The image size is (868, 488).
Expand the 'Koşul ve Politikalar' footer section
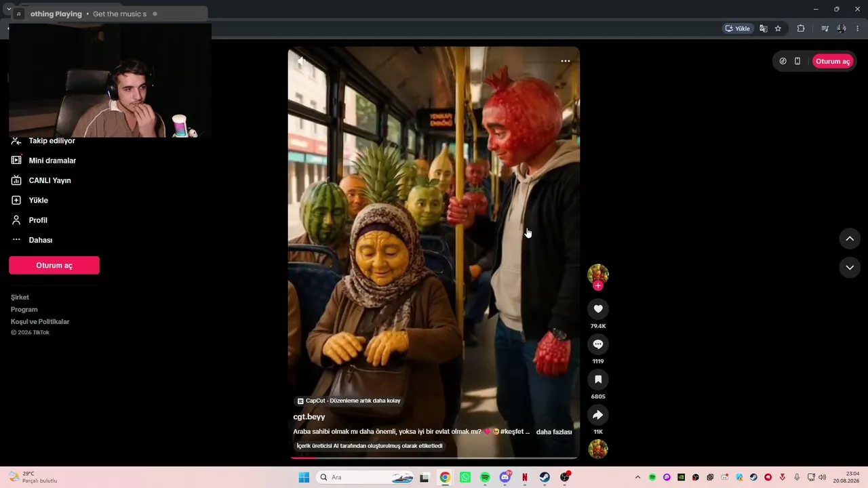tap(40, 322)
